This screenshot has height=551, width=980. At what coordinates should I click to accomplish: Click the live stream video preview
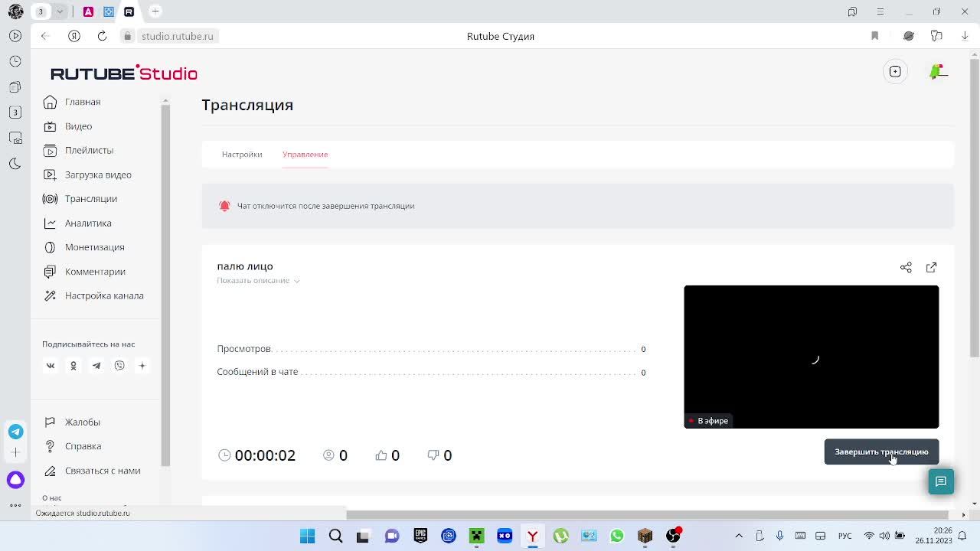click(811, 357)
